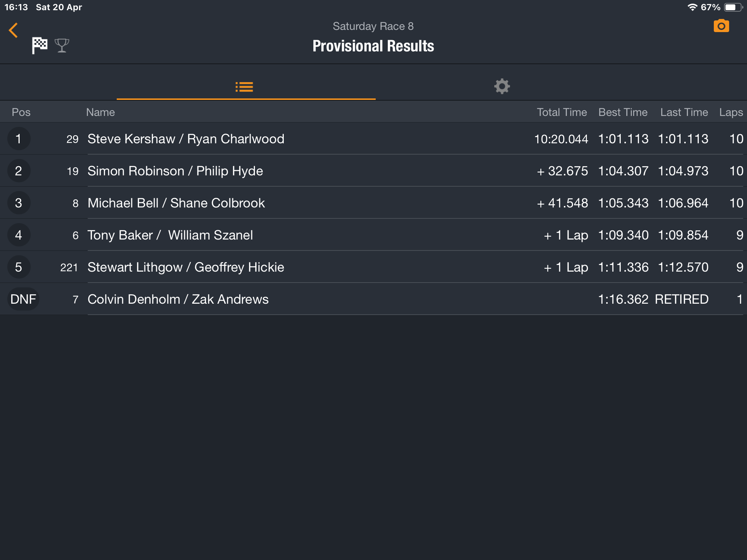Tap the Wi-Fi status icon
Image resolution: width=747 pixels, height=560 pixels.
[692, 7]
